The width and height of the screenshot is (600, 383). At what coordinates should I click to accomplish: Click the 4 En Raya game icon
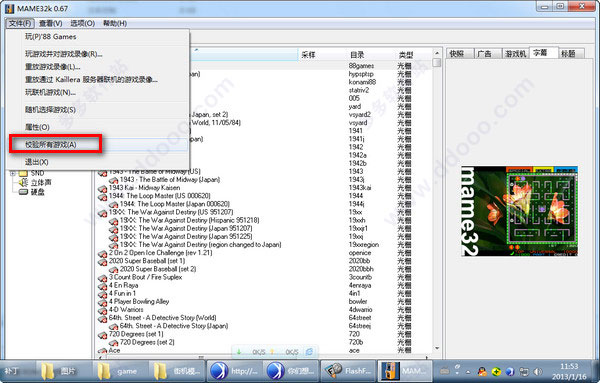(102, 286)
